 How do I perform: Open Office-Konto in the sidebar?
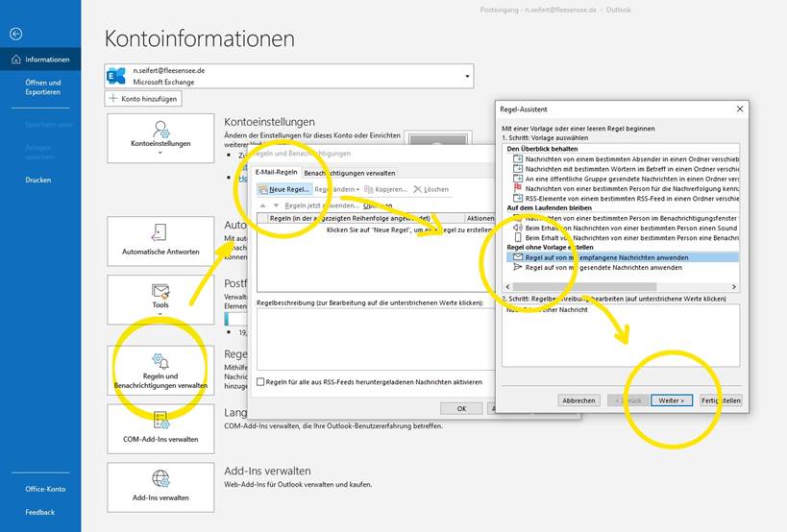(45, 489)
